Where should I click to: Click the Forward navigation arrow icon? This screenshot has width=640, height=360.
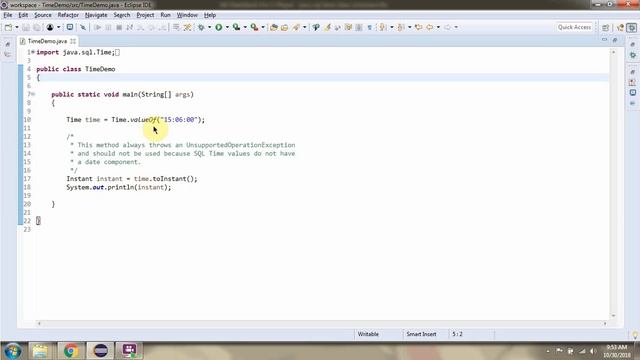(x=447, y=27)
